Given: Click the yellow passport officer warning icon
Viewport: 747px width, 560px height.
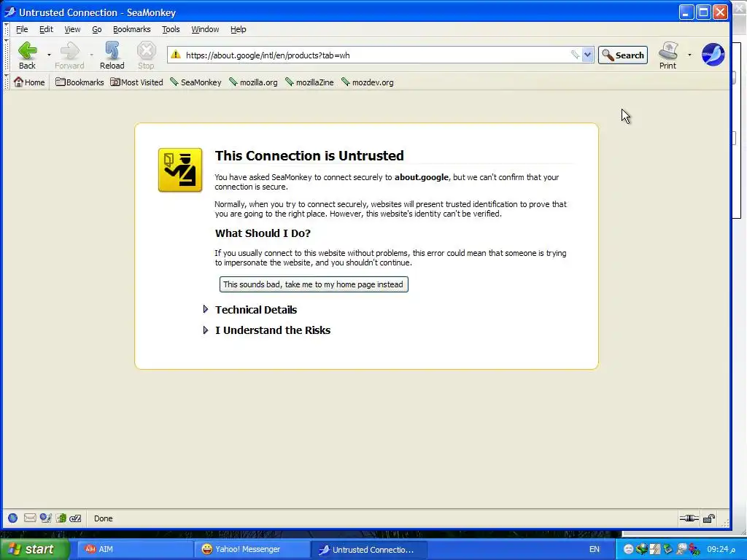Looking at the screenshot, I should (x=180, y=170).
